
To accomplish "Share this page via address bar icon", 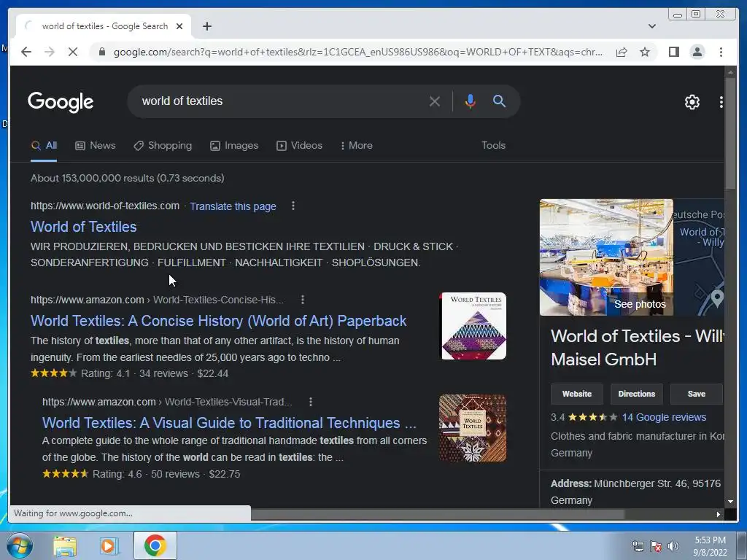I will (622, 52).
